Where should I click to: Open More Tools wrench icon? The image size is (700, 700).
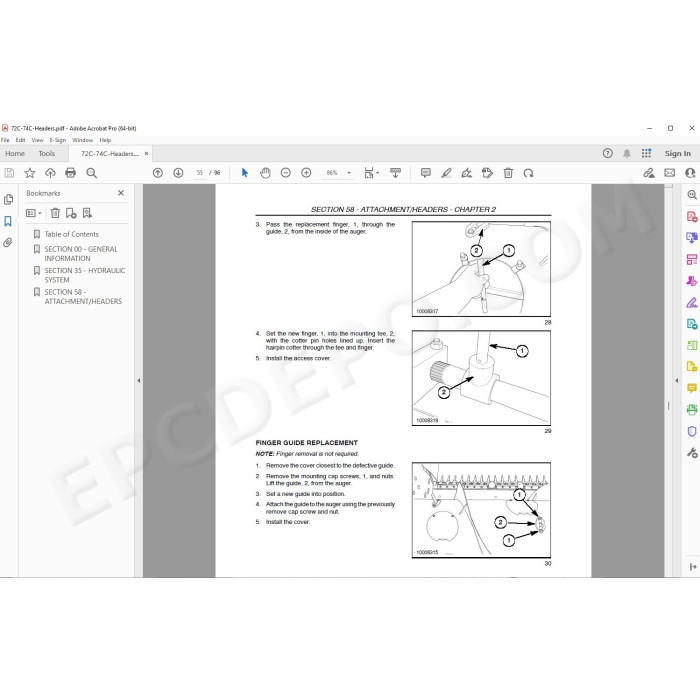[x=692, y=453]
